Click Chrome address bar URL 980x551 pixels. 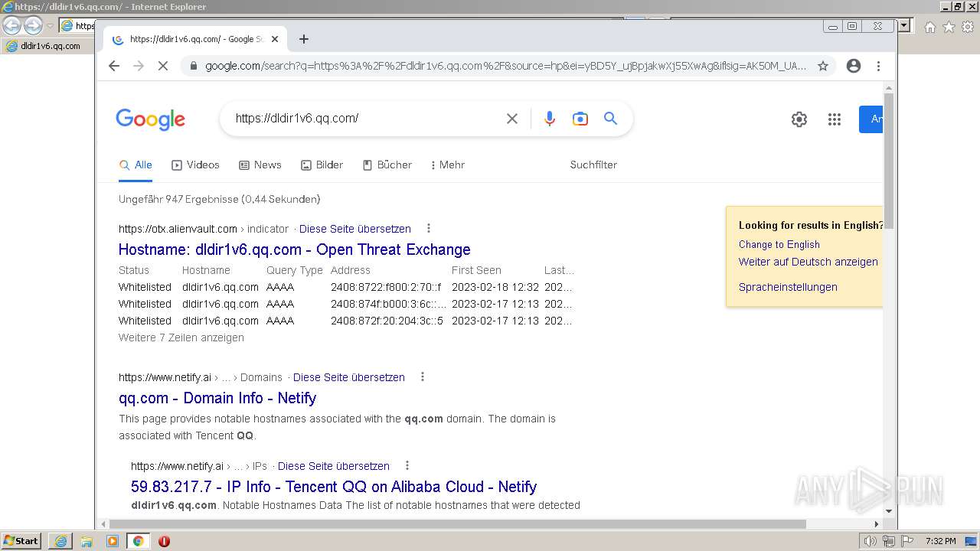pyautogui.click(x=505, y=66)
